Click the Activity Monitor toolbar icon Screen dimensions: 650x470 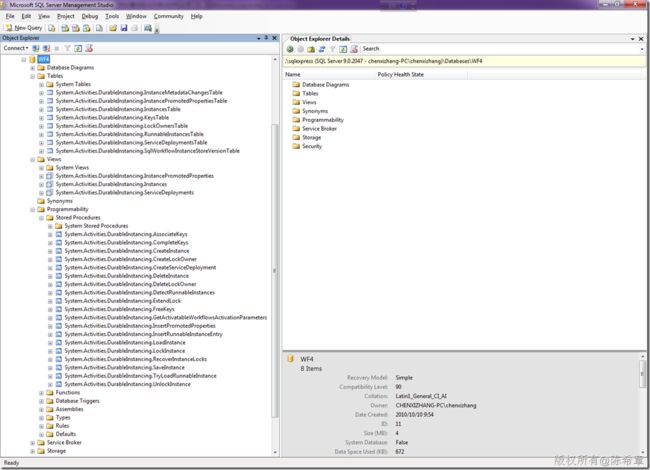point(148,28)
